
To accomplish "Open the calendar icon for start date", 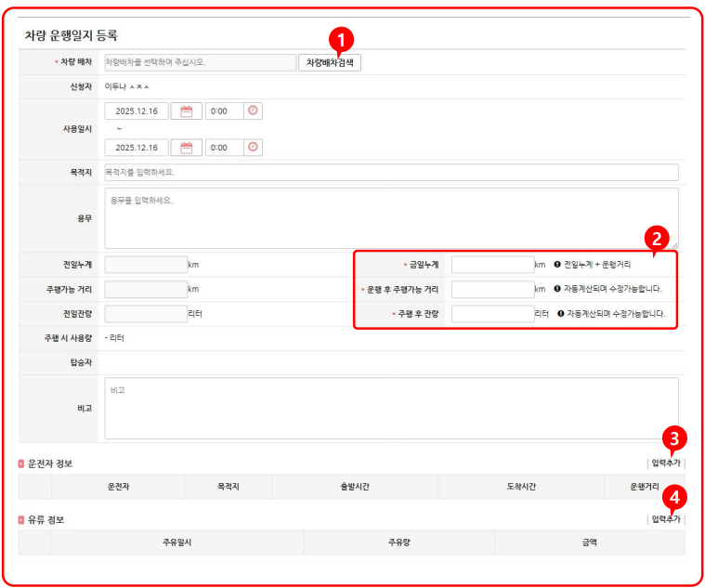I will [x=187, y=111].
